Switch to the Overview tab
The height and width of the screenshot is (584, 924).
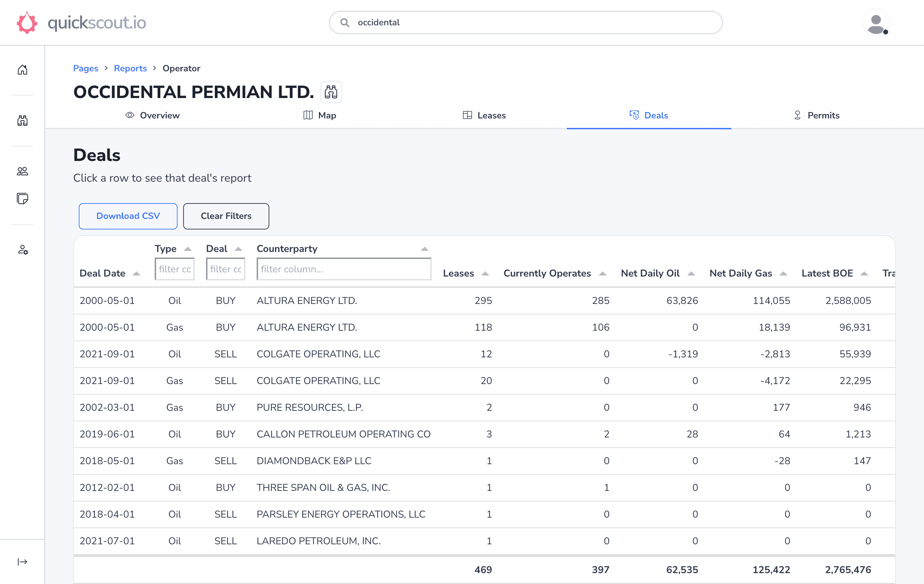(x=152, y=115)
